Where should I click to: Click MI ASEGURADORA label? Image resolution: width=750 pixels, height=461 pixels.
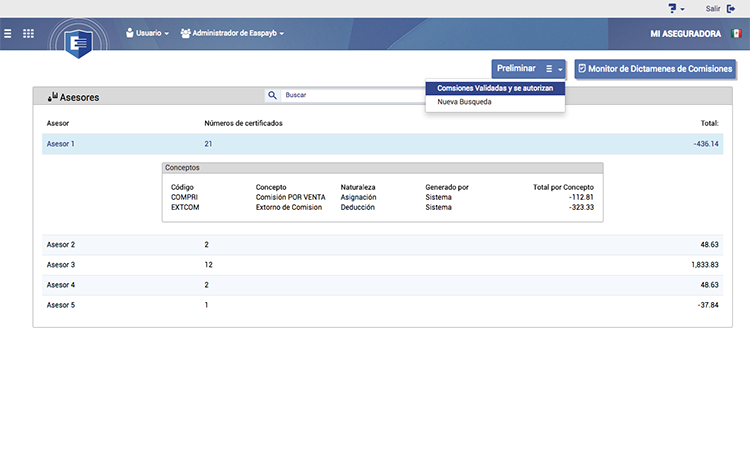click(685, 34)
